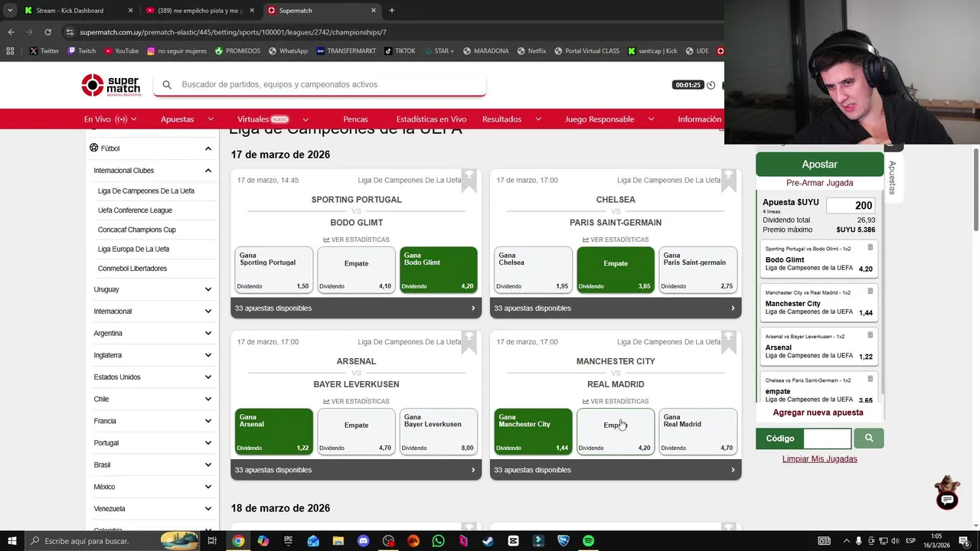
Task: Expand the Uruguay sidebar section
Action: tap(152, 289)
